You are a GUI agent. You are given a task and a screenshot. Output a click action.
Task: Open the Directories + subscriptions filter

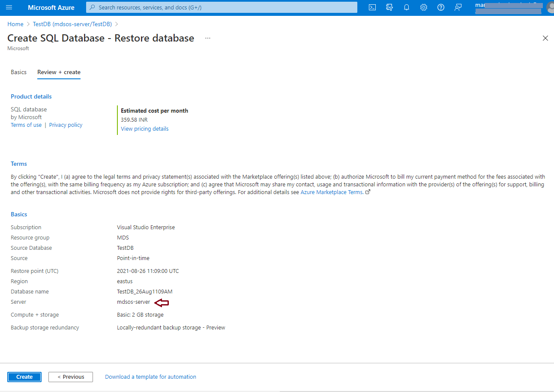389,7
